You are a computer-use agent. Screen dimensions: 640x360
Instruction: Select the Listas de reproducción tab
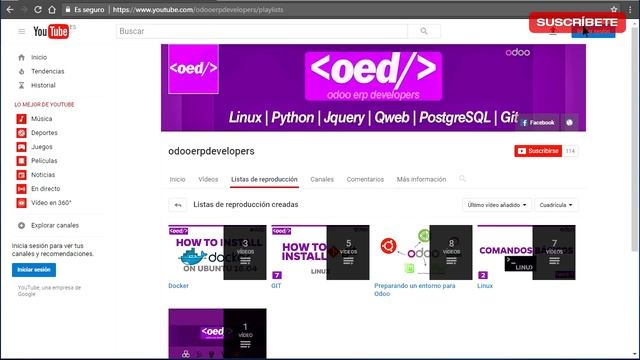point(264,179)
